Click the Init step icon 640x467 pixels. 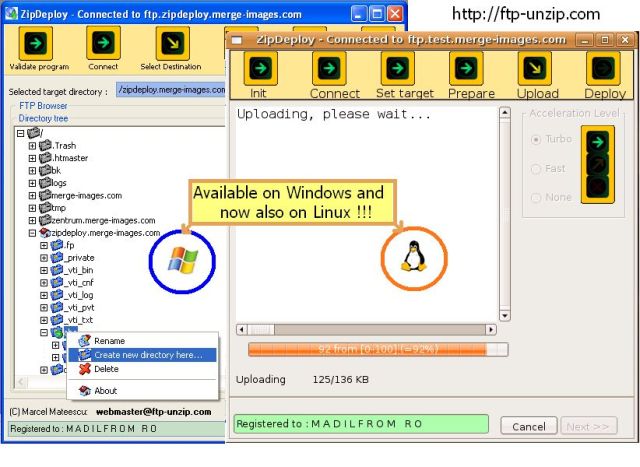point(260,68)
